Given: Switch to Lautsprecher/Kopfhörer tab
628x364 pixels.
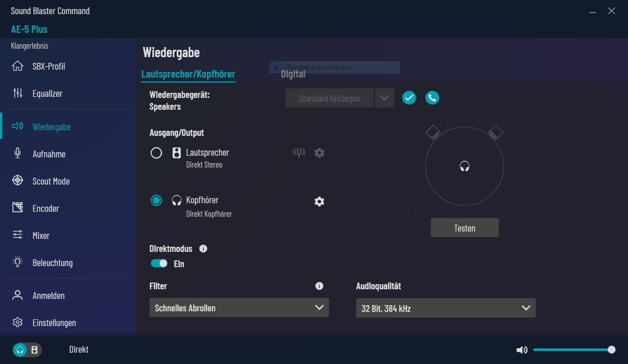Looking at the screenshot, I should 188,74.
